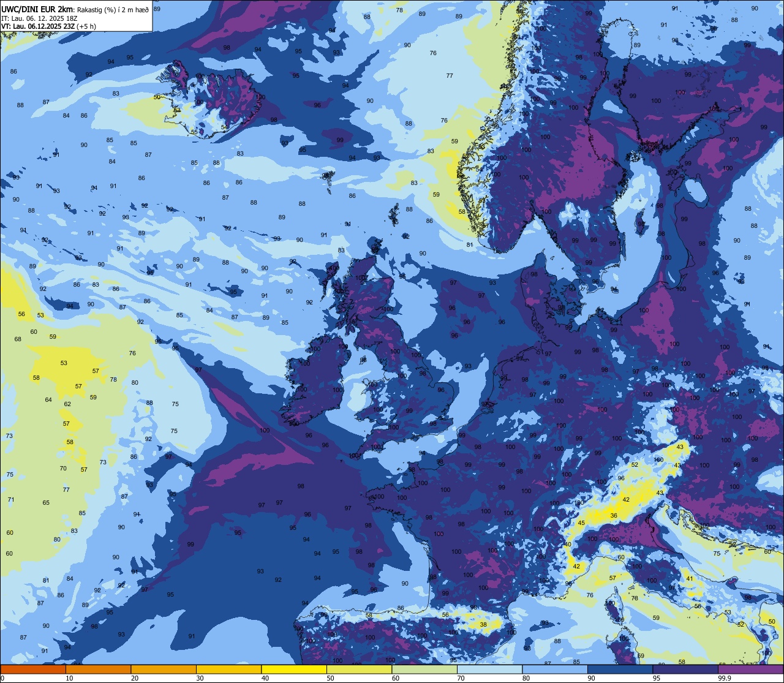Click the '36' humidity value in the Alps
This screenshot has height=683, width=784.
614,516
